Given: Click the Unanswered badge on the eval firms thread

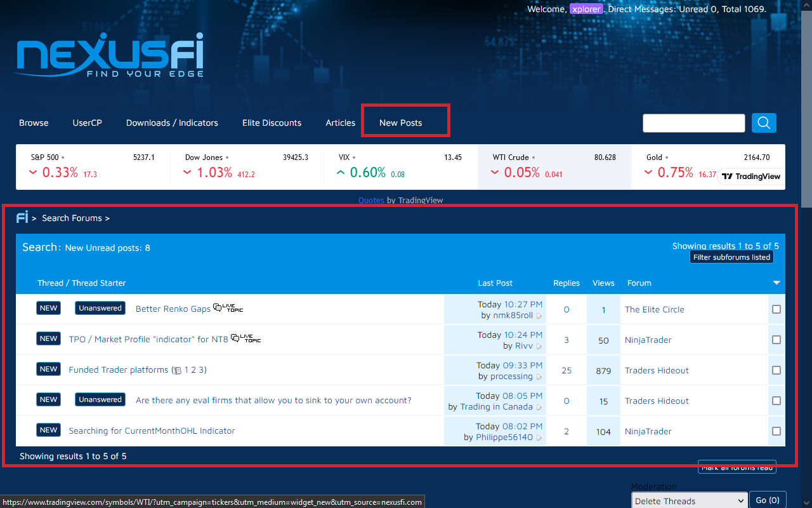Looking at the screenshot, I should (100, 399).
